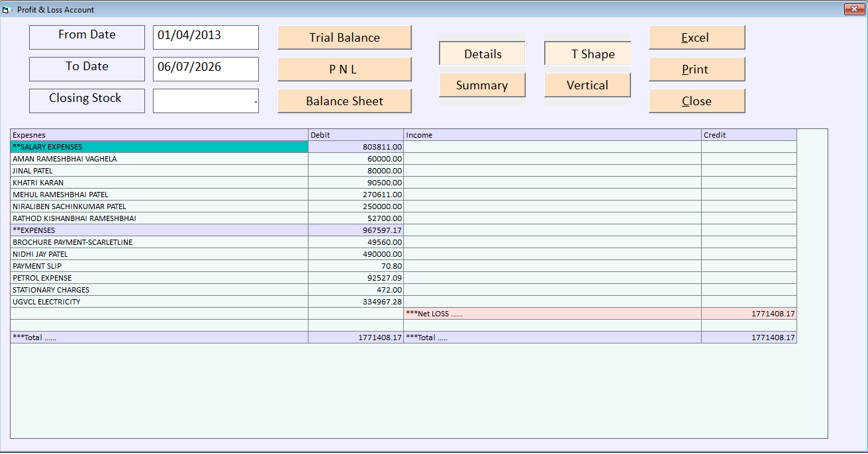
Task: Click the Credit column header
Action: coord(749,135)
